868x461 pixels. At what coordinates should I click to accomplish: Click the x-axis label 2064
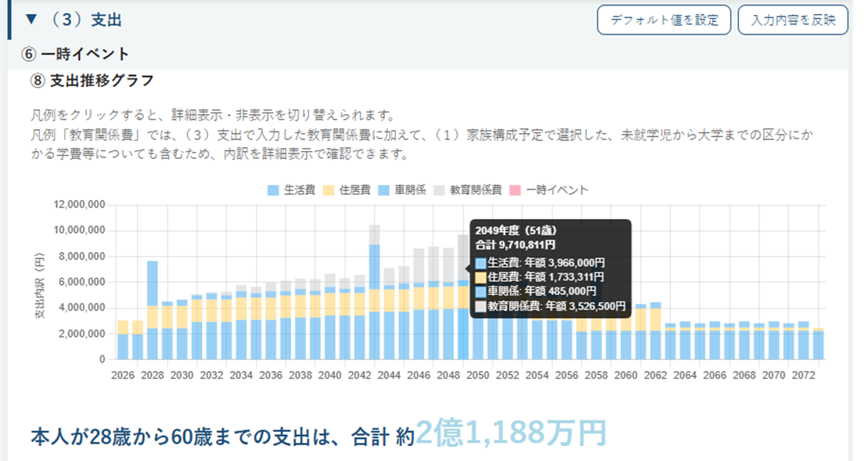[x=685, y=375]
